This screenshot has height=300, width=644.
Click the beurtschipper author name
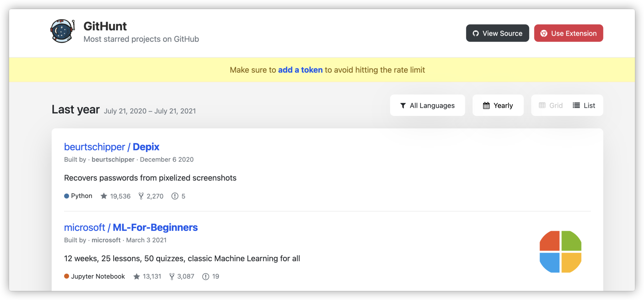(x=113, y=160)
